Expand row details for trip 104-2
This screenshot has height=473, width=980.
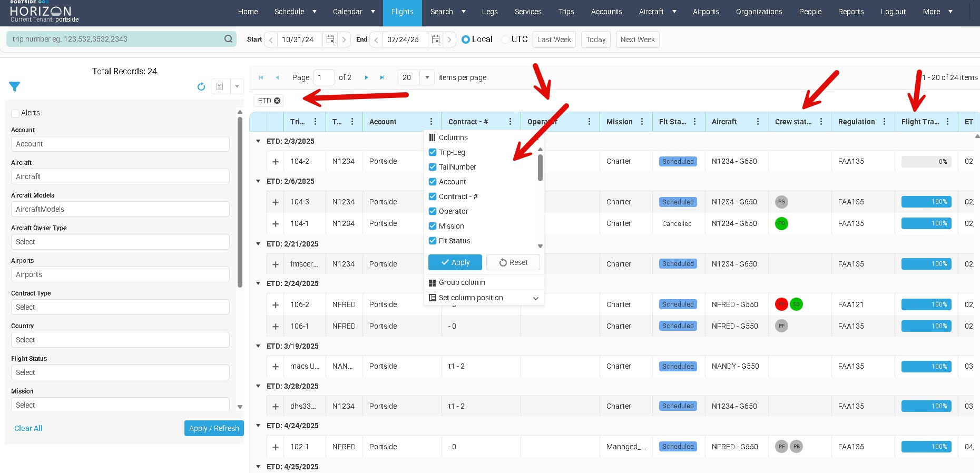276,162
